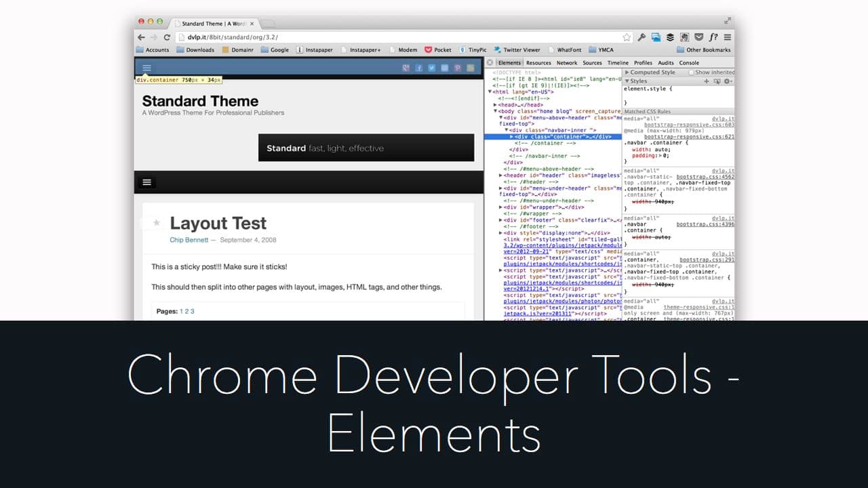This screenshot has width=868, height=488.
Task: Click the Facebook icon in page header
Action: point(420,68)
